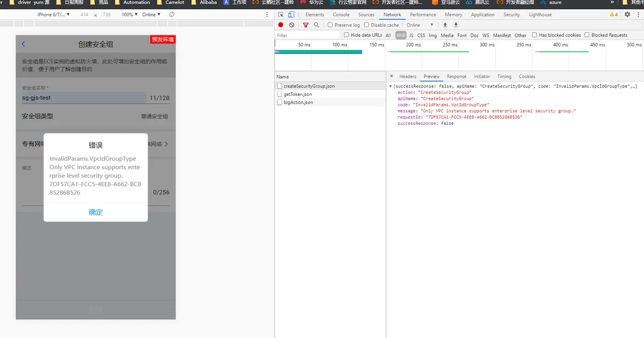The image size is (644, 338).
Task: Open DevTools settings gear
Action: pos(627,15)
